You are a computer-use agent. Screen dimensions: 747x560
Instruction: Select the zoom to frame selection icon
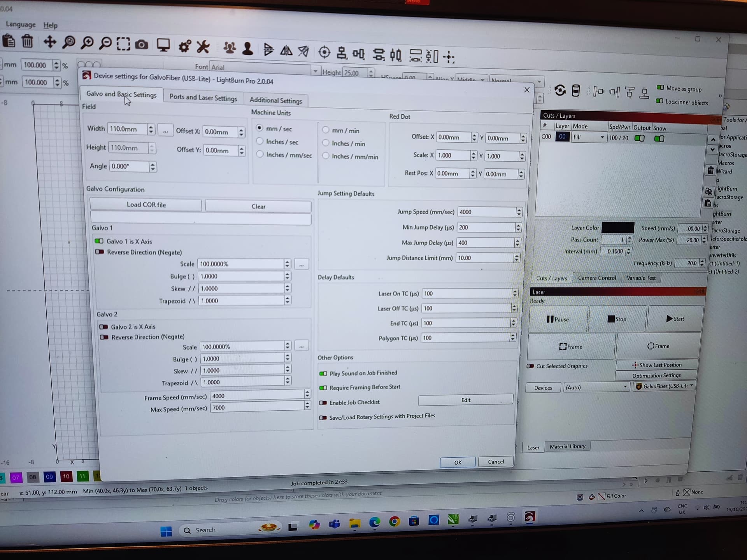pos(123,44)
